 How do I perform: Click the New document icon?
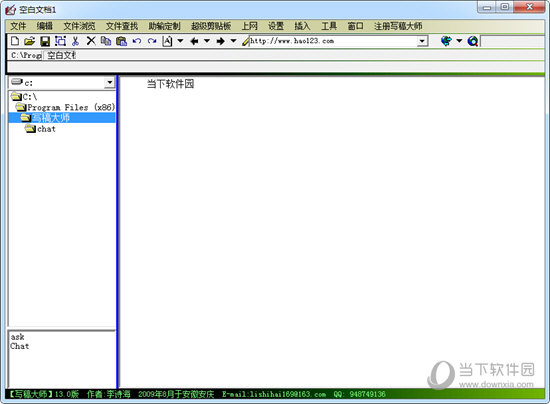pos(15,41)
